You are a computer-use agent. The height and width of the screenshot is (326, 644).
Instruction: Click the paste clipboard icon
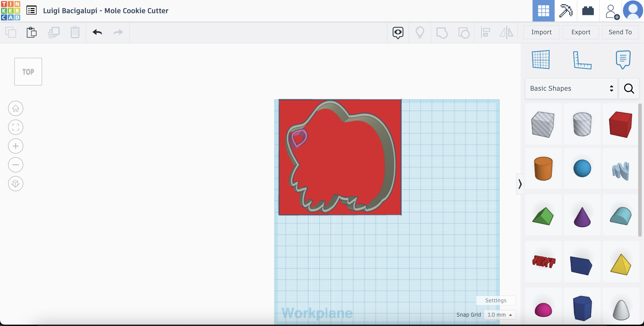[x=32, y=32]
